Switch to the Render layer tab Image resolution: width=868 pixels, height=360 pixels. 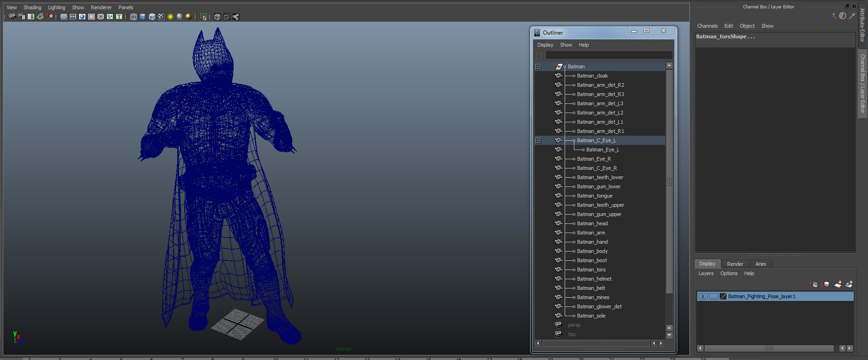pos(735,264)
